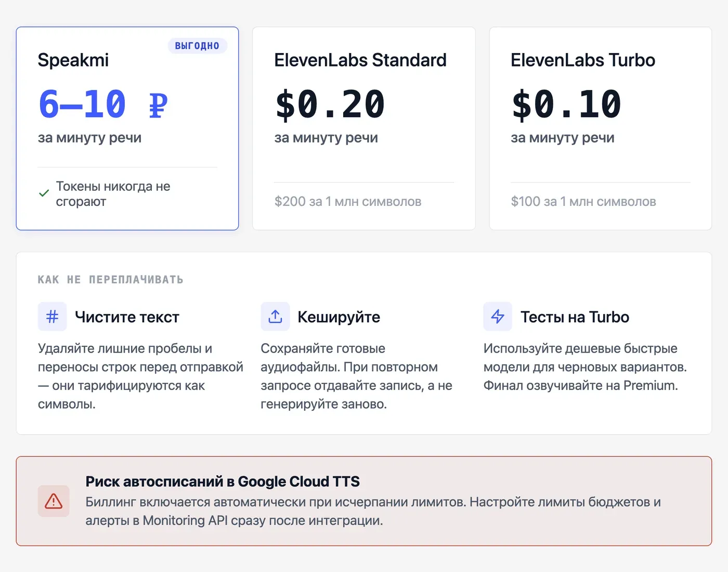This screenshot has width=728, height=572.
Task: Click the $0.10 price
Action: [x=566, y=104]
